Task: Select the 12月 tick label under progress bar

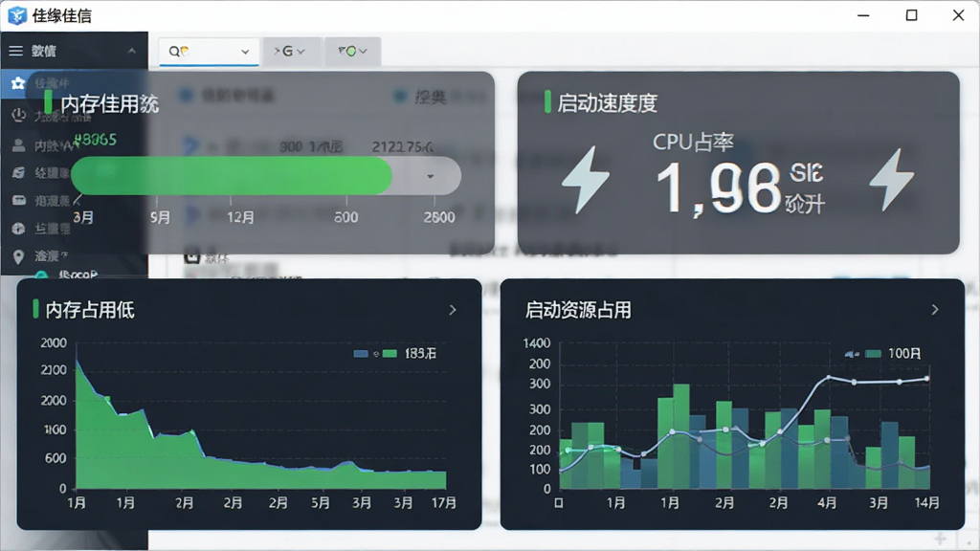Action: pos(240,217)
